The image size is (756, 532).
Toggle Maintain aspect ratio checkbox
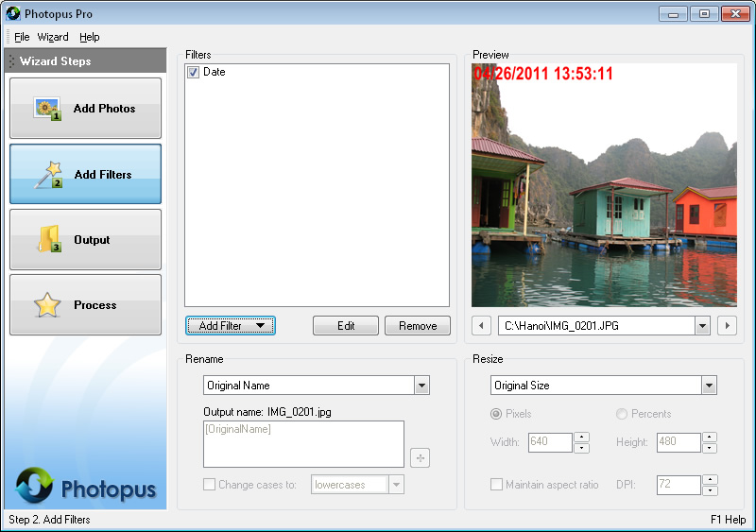point(496,485)
